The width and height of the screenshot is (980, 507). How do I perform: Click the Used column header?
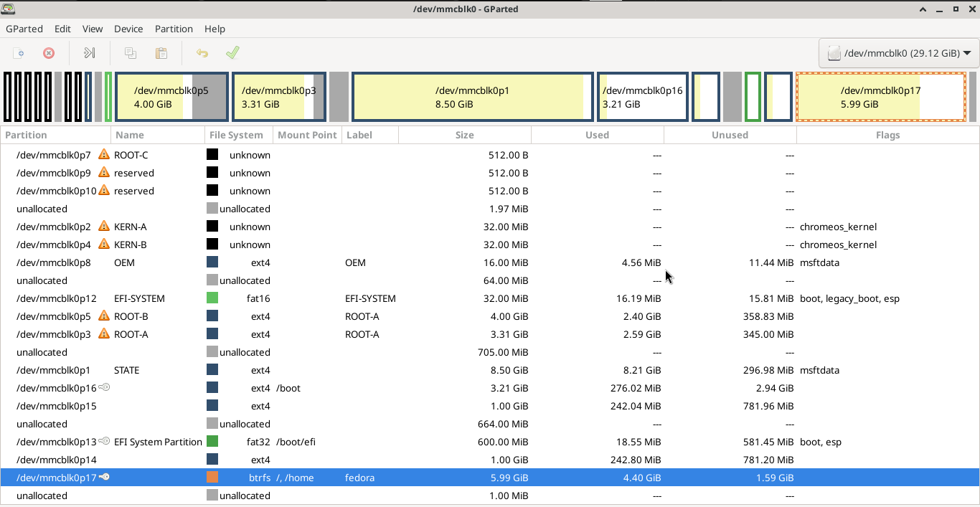[598, 135]
